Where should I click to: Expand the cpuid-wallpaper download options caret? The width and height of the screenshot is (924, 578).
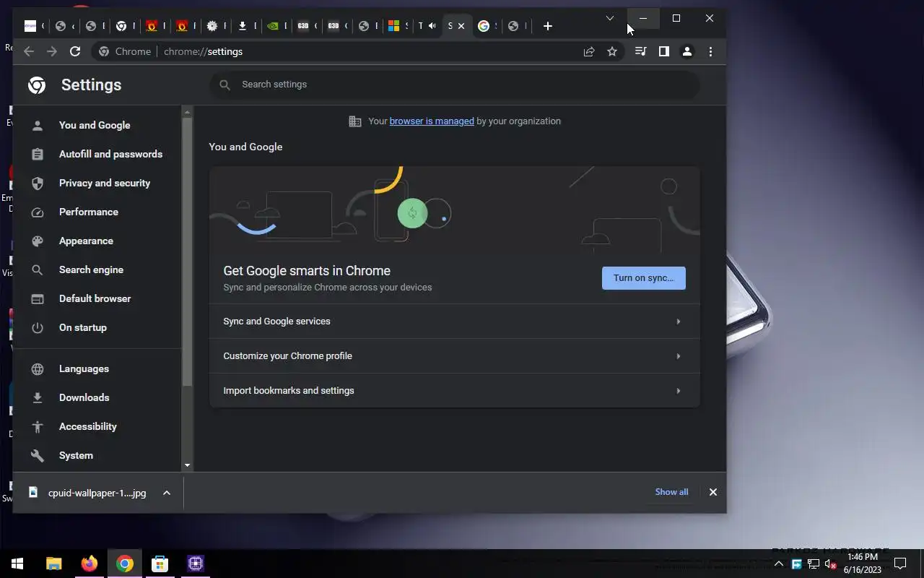tap(167, 493)
